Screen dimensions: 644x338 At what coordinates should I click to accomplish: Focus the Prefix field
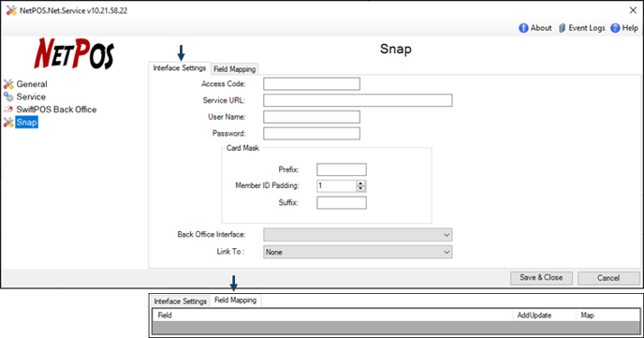pos(342,169)
